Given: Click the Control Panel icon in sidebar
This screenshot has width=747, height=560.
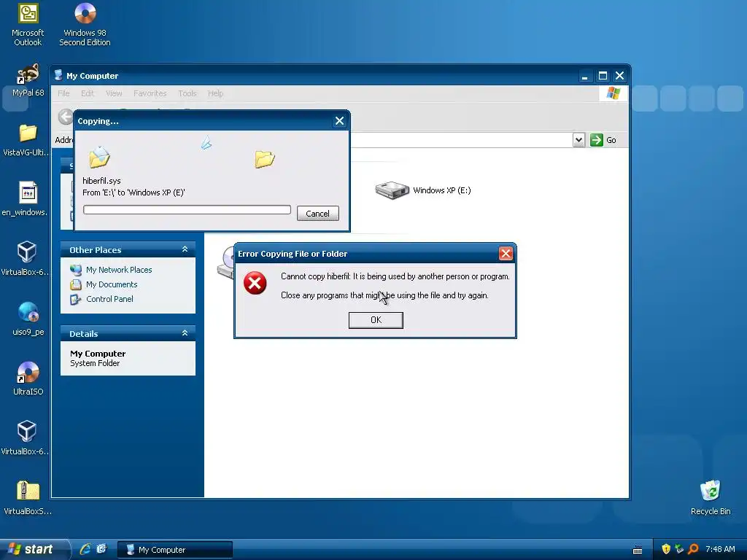Looking at the screenshot, I should click(x=76, y=300).
